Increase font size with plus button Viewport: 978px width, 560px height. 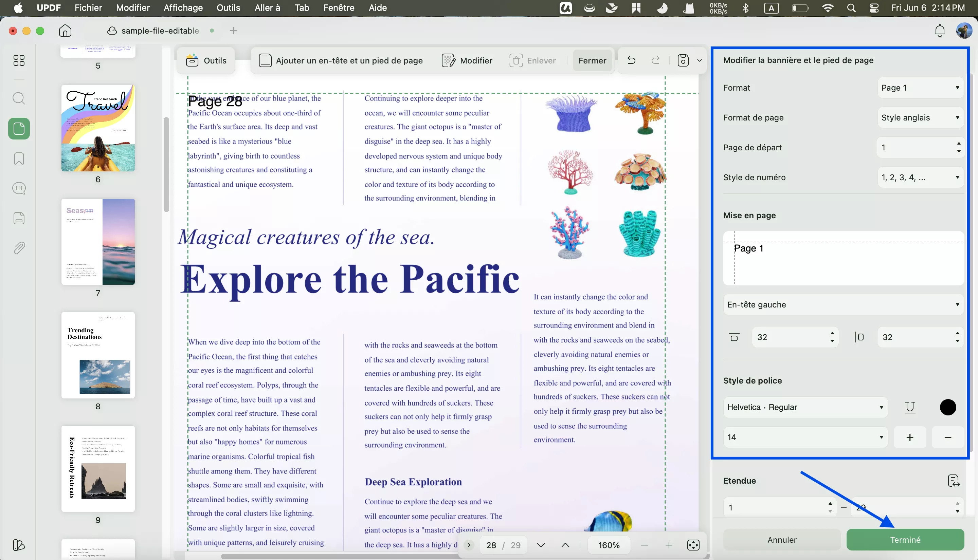pos(910,437)
